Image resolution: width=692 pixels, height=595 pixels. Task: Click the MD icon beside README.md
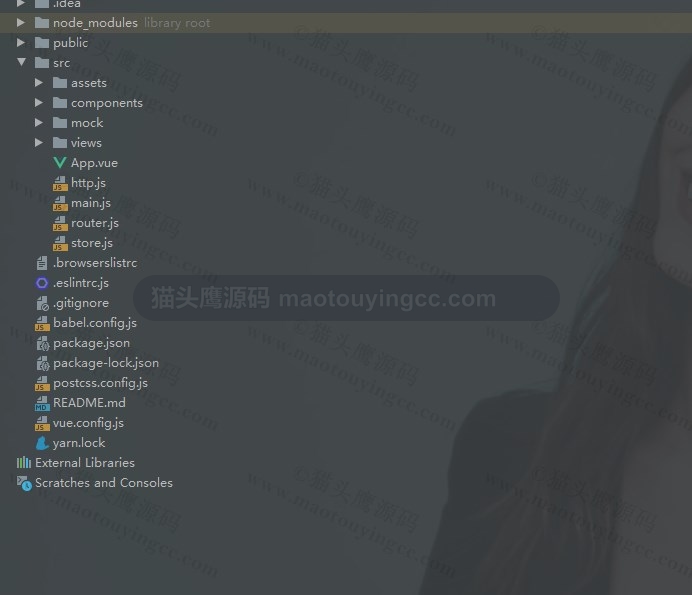click(x=42, y=403)
